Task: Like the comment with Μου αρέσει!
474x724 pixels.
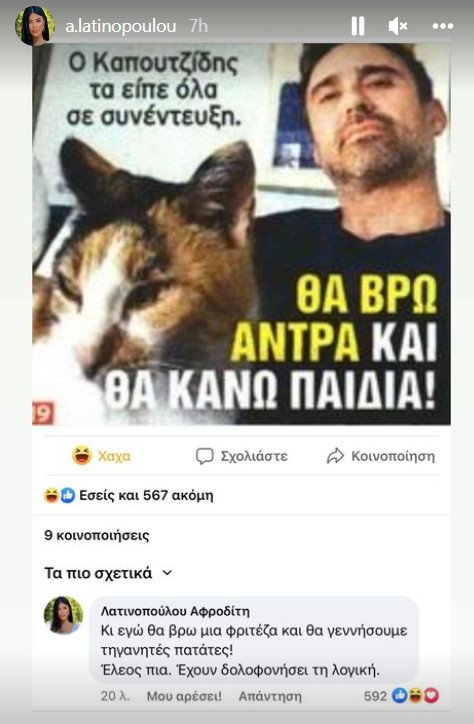Action: click(x=184, y=696)
